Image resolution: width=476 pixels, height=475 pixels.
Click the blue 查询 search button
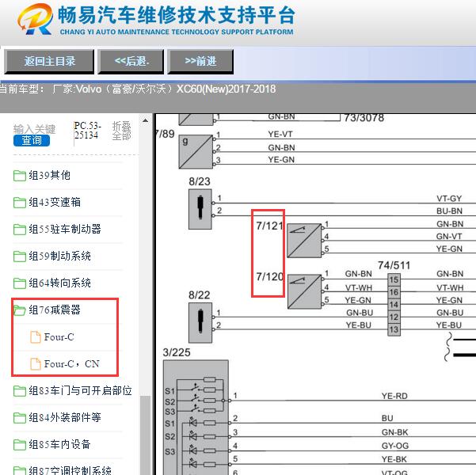pyautogui.click(x=32, y=140)
